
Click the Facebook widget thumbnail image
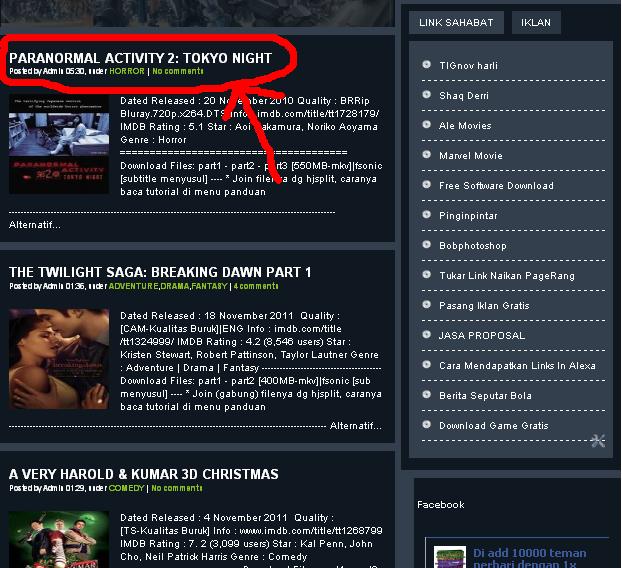pyautogui.click(x=450, y=557)
